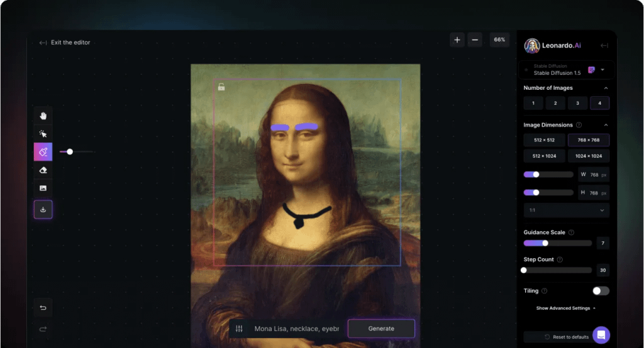
Task: Open the 1:1 aspect ratio dropdown
Action: click(x=567, y=210)
